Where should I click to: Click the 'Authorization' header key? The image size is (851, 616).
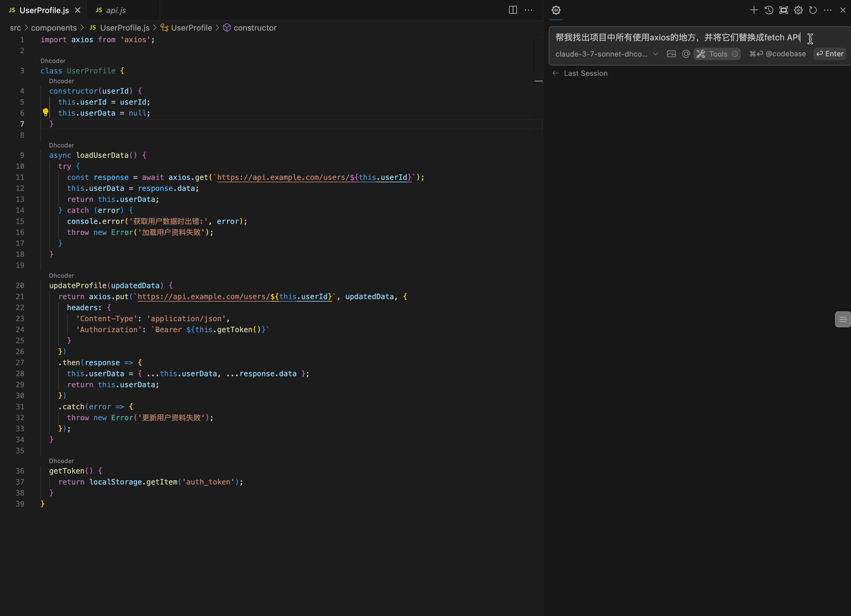pos(109,330)
